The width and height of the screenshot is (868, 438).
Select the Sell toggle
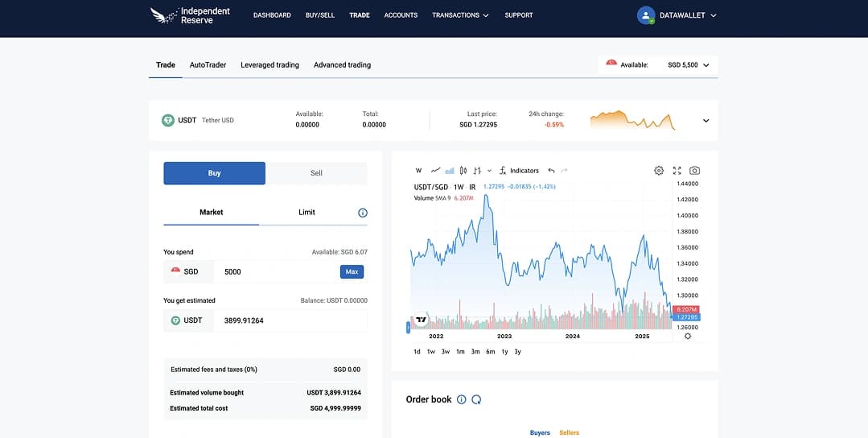pos(316,173)
